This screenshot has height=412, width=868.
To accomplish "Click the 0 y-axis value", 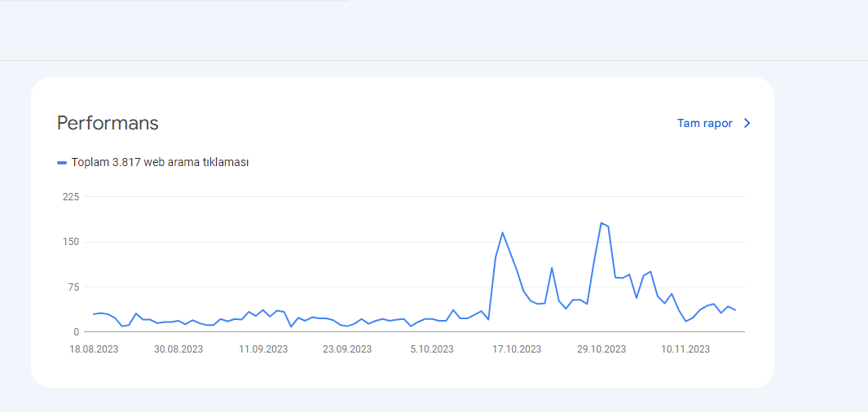I will point(77,332).
